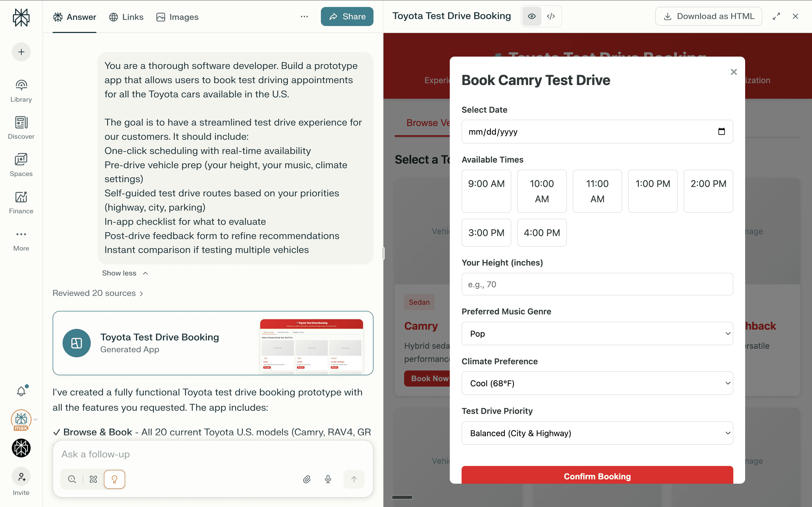Click the new thread plus icon

pos(21,52)
